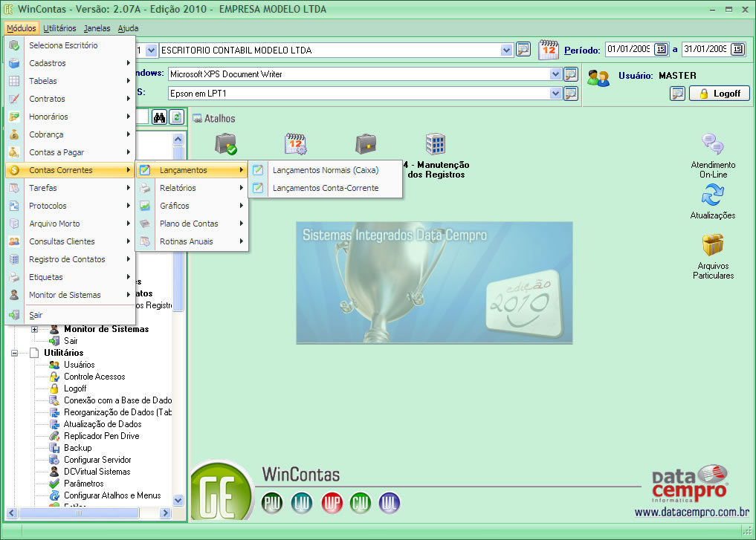Select Atualização de Dados tree item
756x540 pixels.
tap(103, 424)
